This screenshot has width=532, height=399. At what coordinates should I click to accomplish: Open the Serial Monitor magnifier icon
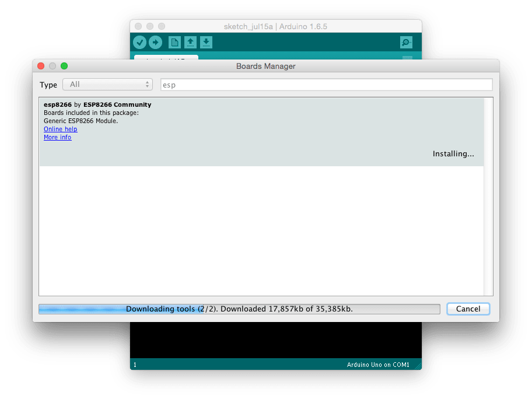tap(406, 43)
